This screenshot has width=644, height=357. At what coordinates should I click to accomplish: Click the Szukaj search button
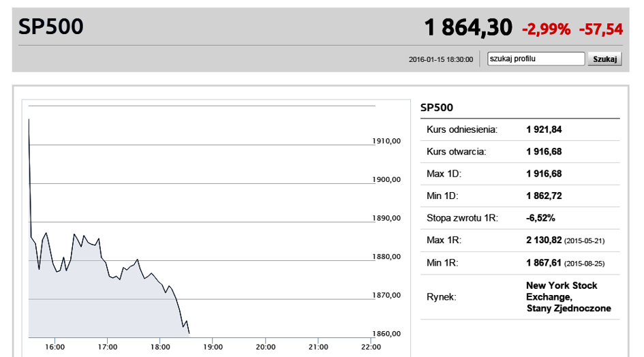coord(604,59)
